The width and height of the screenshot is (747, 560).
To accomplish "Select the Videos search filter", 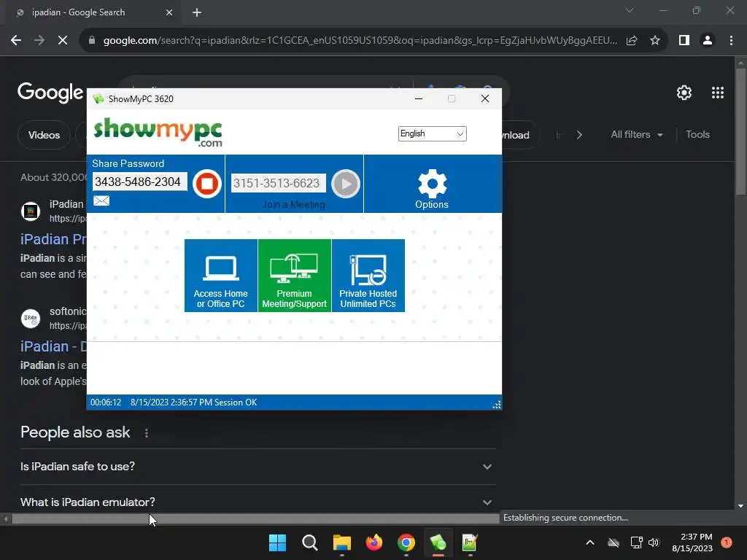I will [x=44, y=135].
